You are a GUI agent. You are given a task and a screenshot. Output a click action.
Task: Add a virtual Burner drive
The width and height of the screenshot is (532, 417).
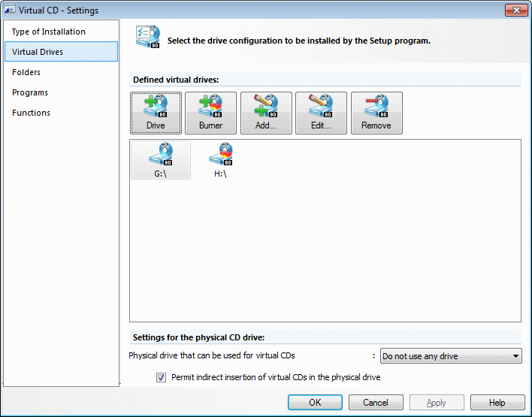pyautogui.click(x=210, y=113)
